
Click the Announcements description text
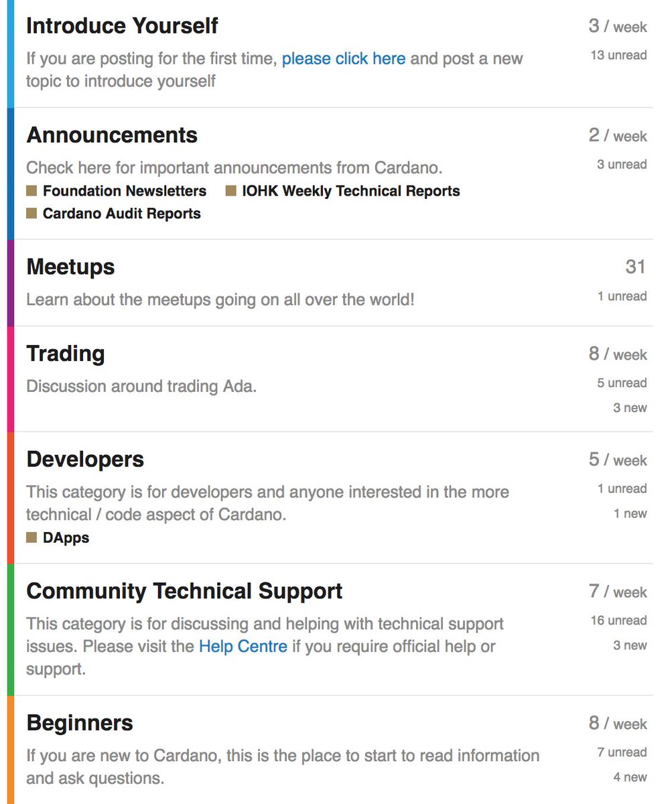tap(234, 167)
